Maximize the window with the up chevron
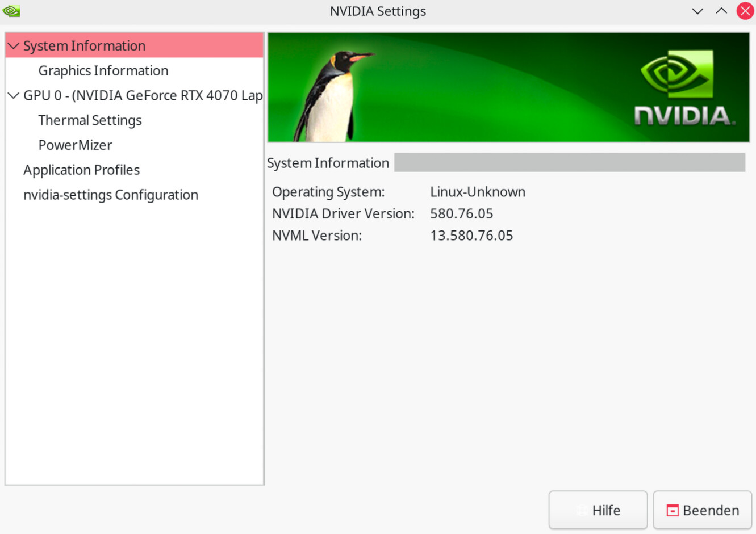756x534 pixels. coord(721,11)
